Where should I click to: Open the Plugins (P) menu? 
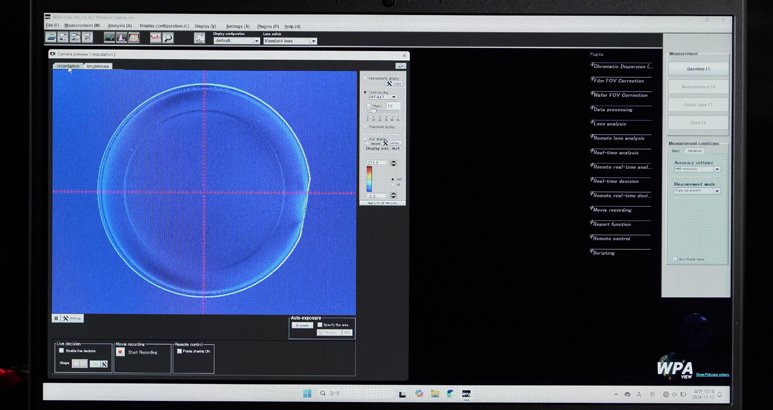pyautogui.click(x=268, y=27)
